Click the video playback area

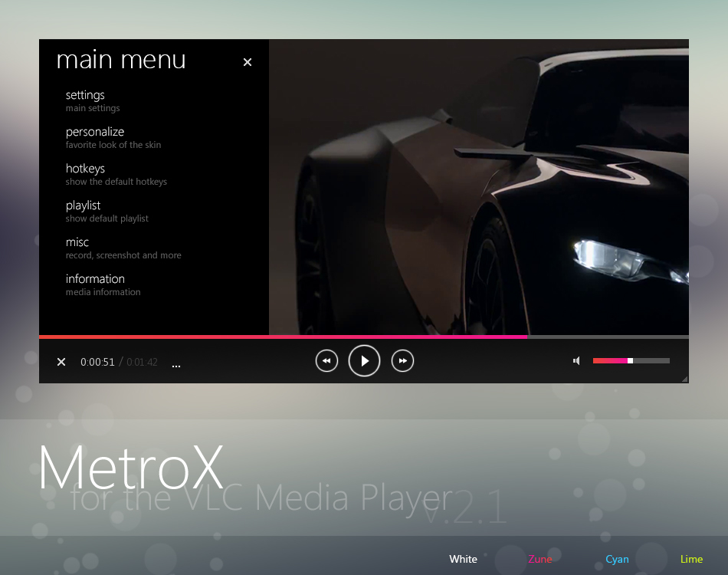click(x=479, y=187)
